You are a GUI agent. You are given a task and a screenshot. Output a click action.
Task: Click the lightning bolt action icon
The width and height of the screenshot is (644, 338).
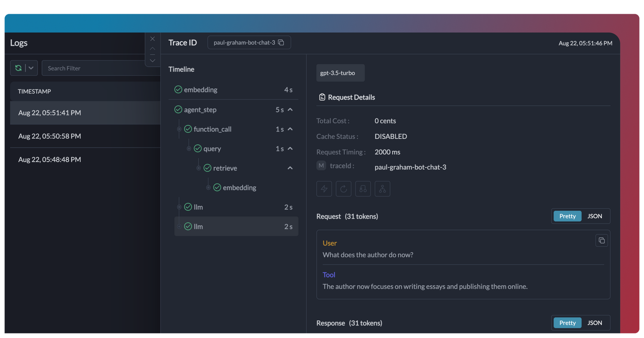(x=324, y=189)
